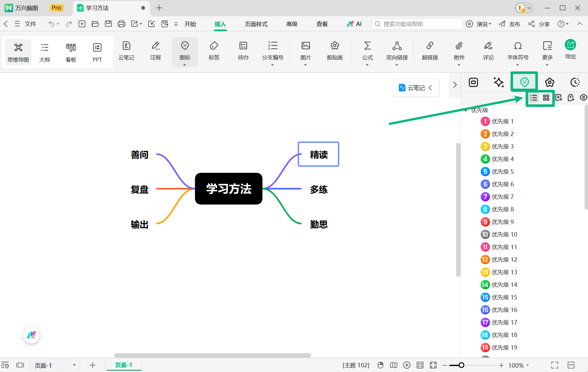
Task: Open the AI ribbon tab
Action: click(354, 24)
